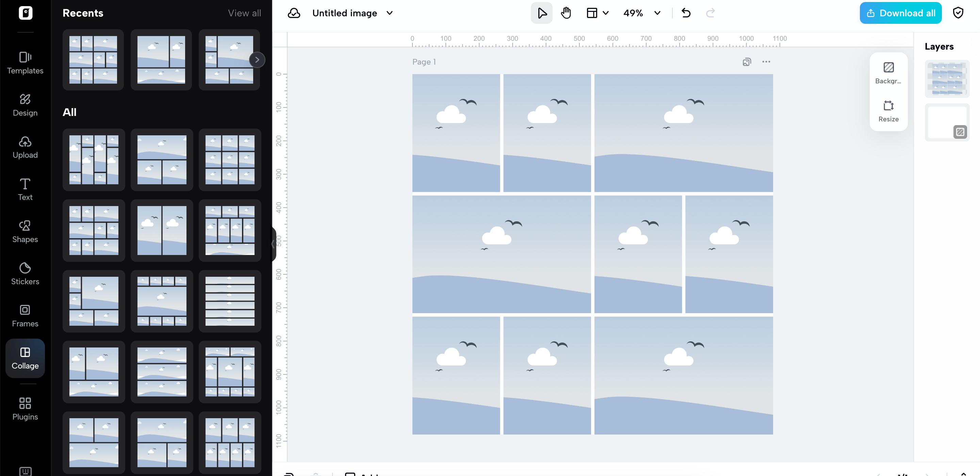Viewport: 980px width, 476px height.
Task: Click View all in Recents
Action: click(x=244, y=13)
